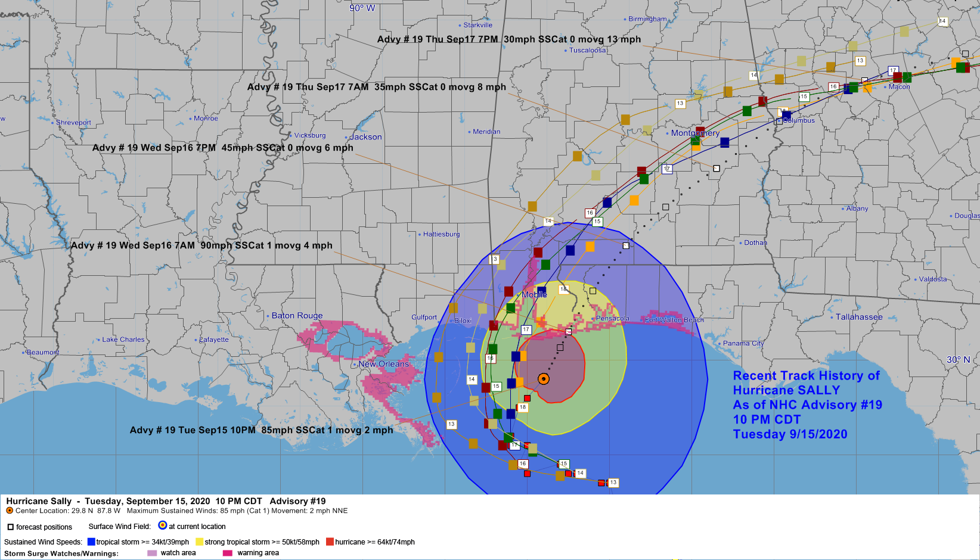This screenshot has width=980, height=560.
Task: Click the Meridian city label
Action: point(486,132)
